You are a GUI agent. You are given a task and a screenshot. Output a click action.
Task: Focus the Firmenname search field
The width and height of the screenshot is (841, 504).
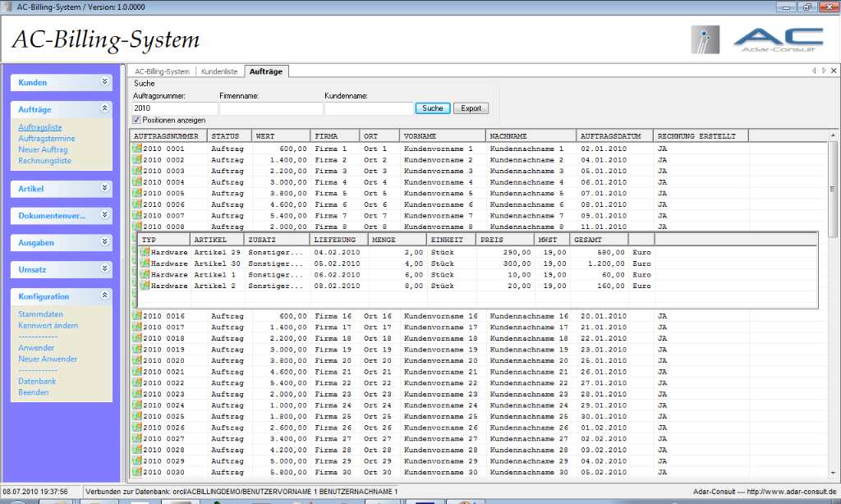click(x=271, y=108)
